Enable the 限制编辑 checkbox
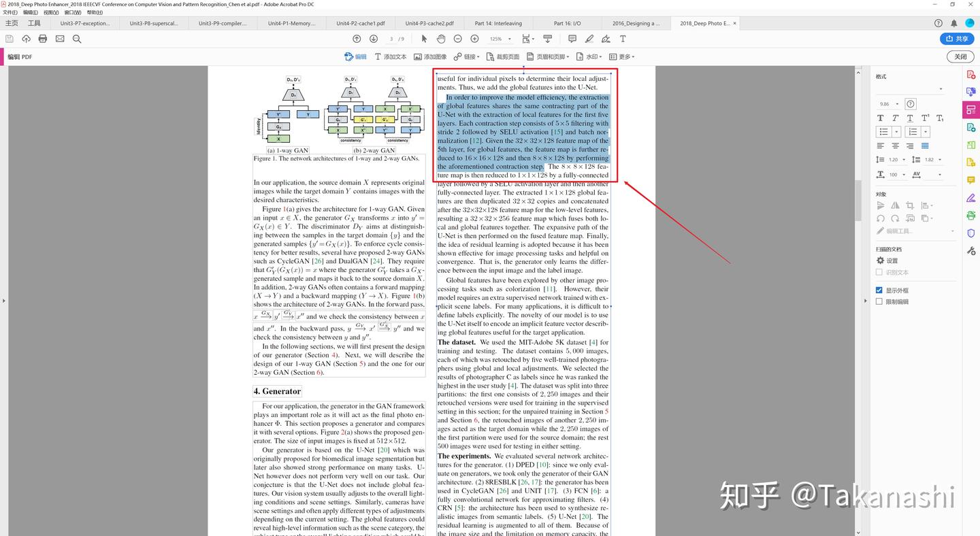 (x=880, y=302)
